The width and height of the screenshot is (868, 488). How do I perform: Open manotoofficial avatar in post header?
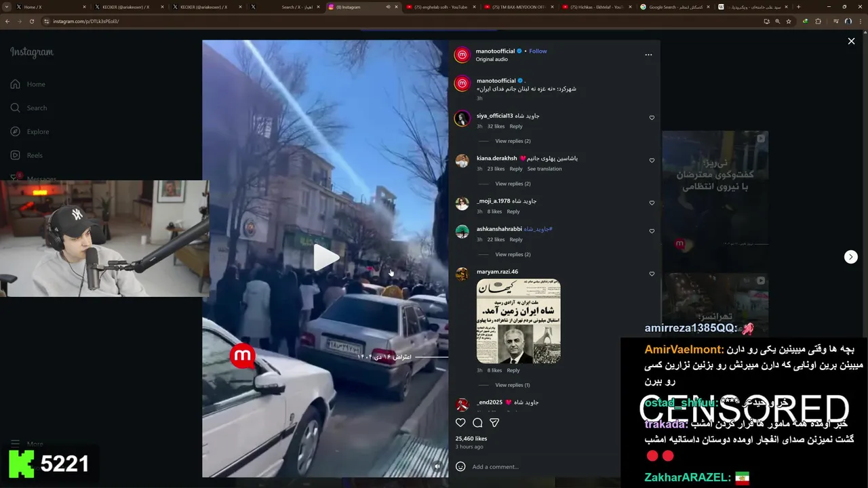click(x=462, y=55)
